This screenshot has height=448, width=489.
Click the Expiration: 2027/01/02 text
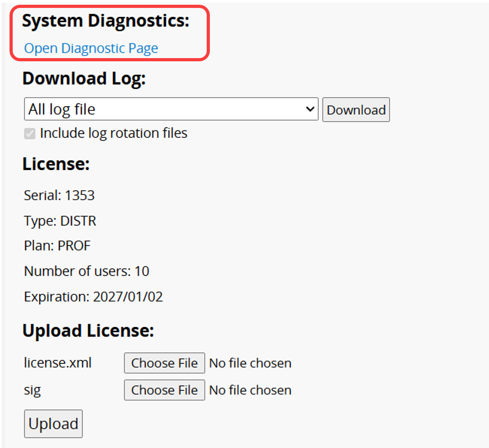(93, 296)
